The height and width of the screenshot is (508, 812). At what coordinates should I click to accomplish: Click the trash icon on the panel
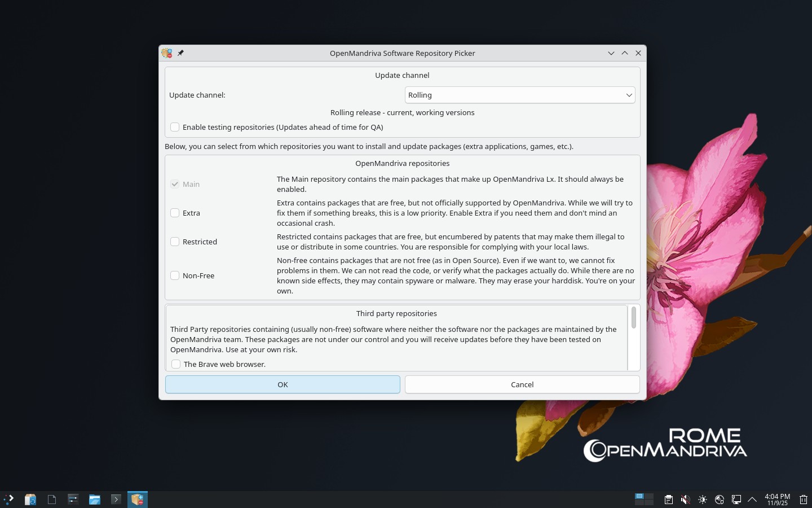coord(803,499)
